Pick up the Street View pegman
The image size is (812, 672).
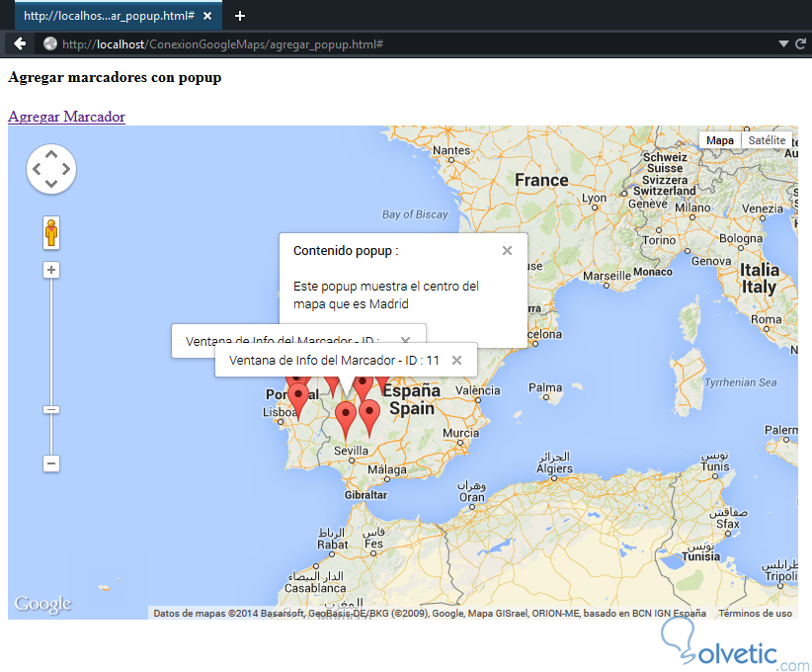[51, 232]
